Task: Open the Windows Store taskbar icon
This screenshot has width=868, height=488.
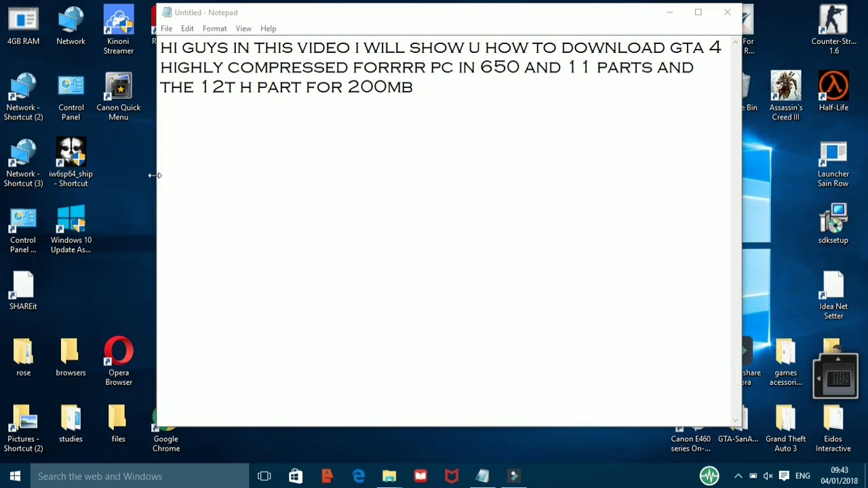Action: tap(296, 476)
